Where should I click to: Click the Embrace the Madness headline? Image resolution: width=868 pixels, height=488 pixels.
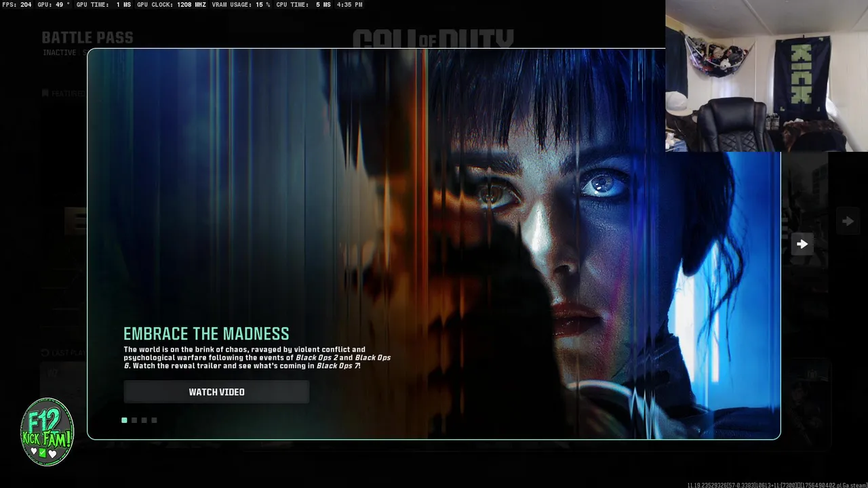(206, 333)
